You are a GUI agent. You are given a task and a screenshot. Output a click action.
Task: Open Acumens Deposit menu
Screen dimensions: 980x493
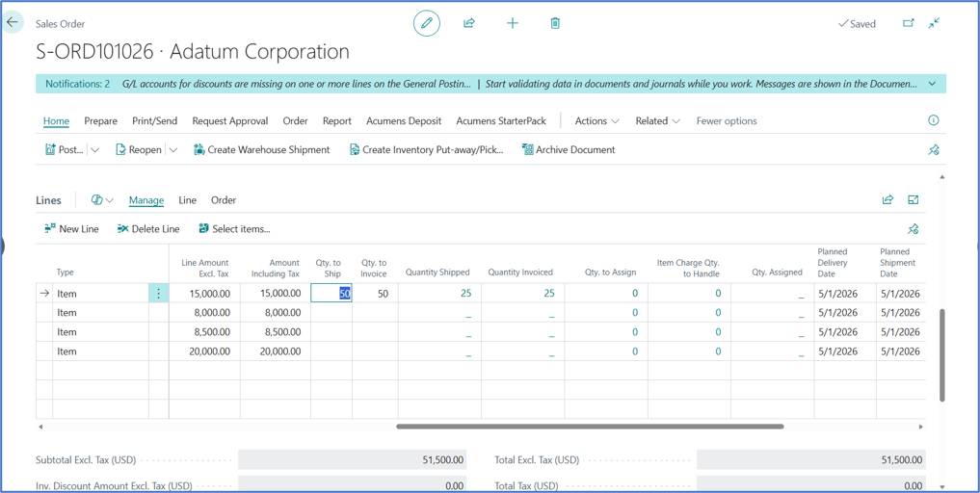(404, 121)
